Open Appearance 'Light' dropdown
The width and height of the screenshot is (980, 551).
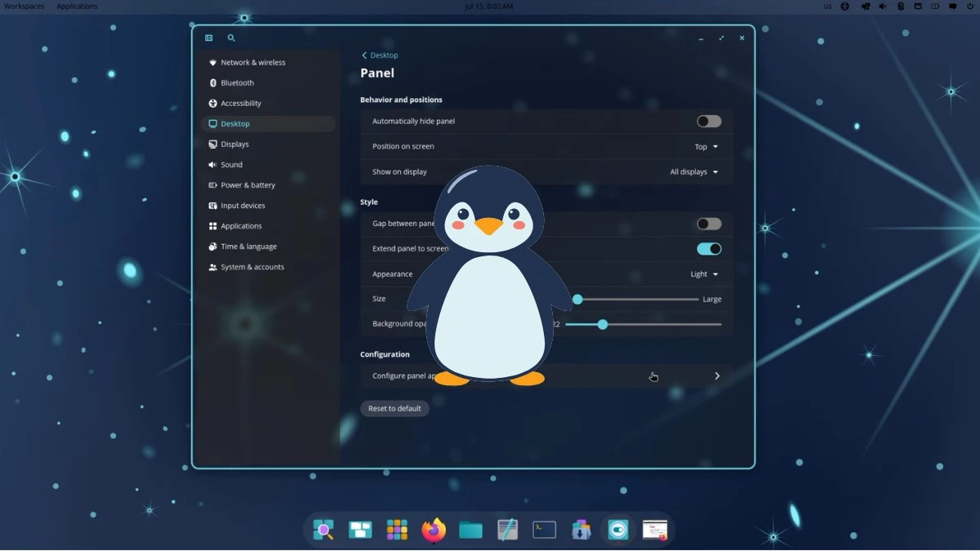coord(704,274)
